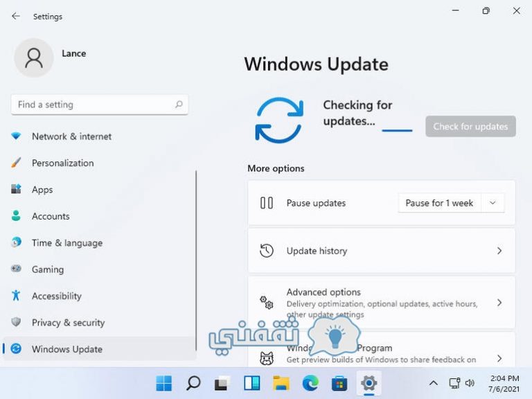Open Microsoft Store from the taskbar

pos(339,383)
